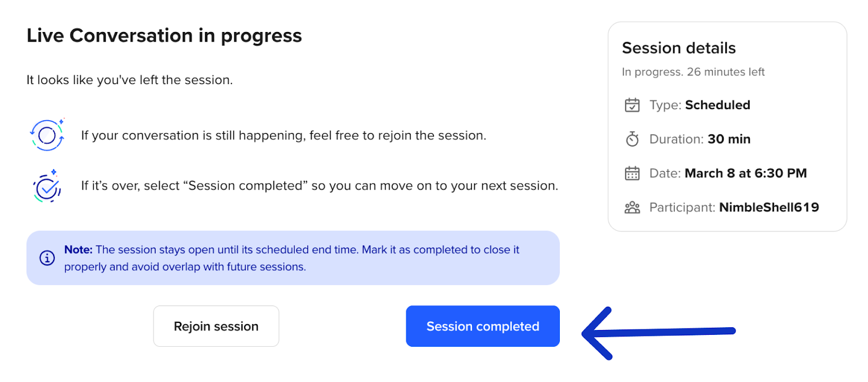
Task: Click the Live Conversation in progress heading
Action: (164, 36)
